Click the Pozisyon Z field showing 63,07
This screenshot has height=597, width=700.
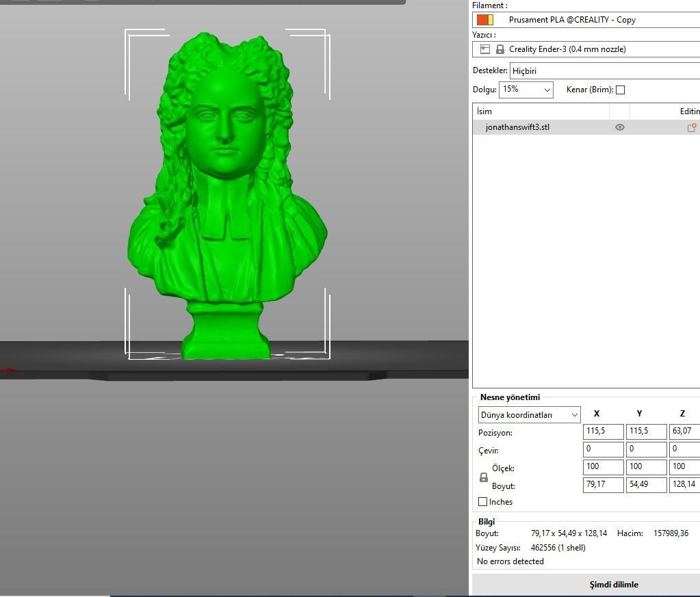685,432
